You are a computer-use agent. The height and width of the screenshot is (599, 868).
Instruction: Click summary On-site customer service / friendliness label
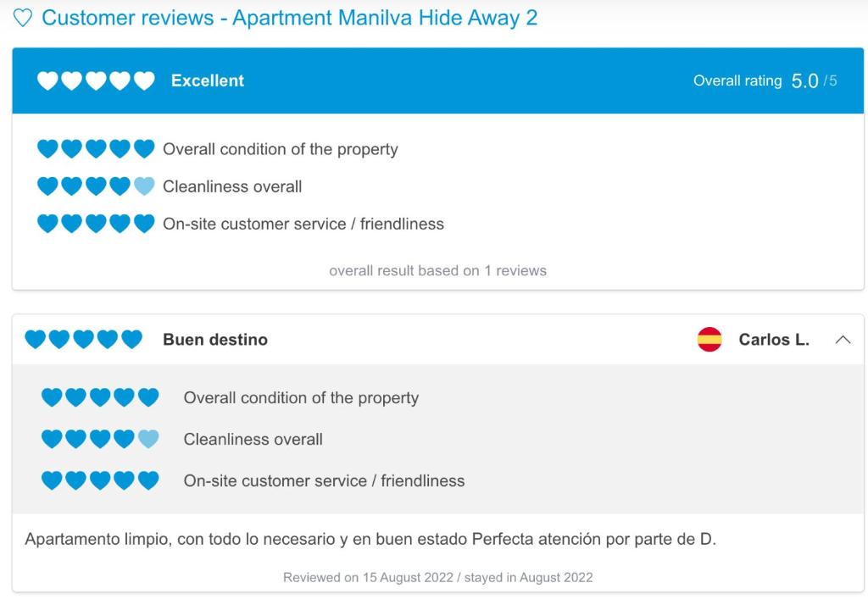(303, 224)
